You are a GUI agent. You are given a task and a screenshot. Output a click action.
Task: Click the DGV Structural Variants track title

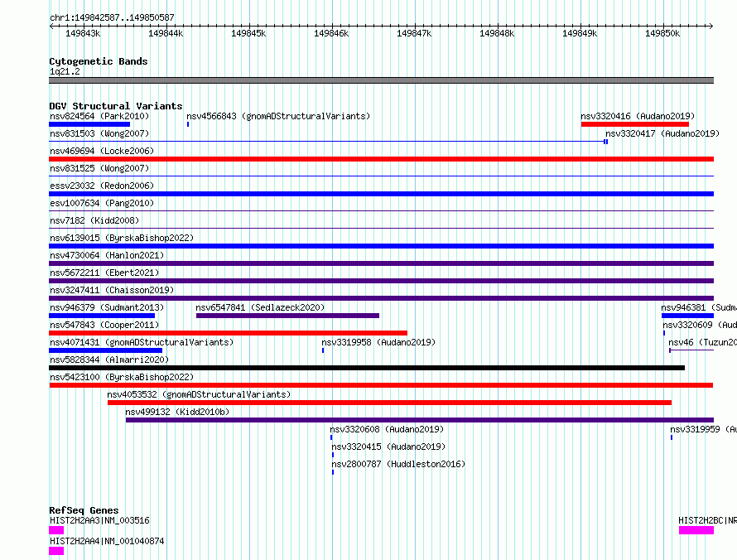(116, 106)
